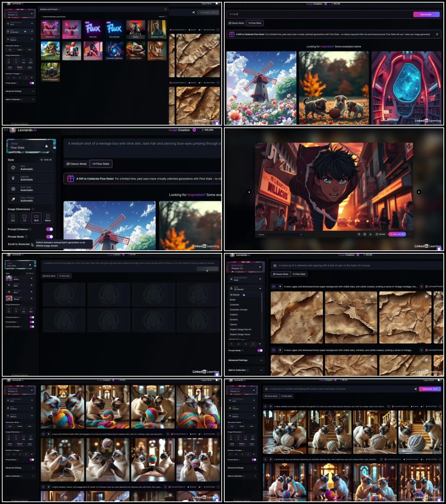Open Phoenix 1.0 model dropdown above the style list
446x504 pixels.
(x=245, y=267)
